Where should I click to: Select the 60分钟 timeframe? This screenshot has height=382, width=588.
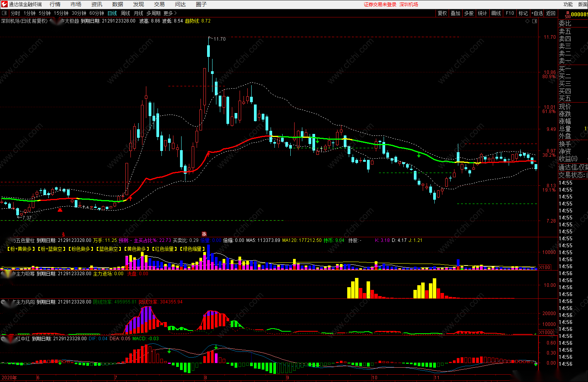97,13
